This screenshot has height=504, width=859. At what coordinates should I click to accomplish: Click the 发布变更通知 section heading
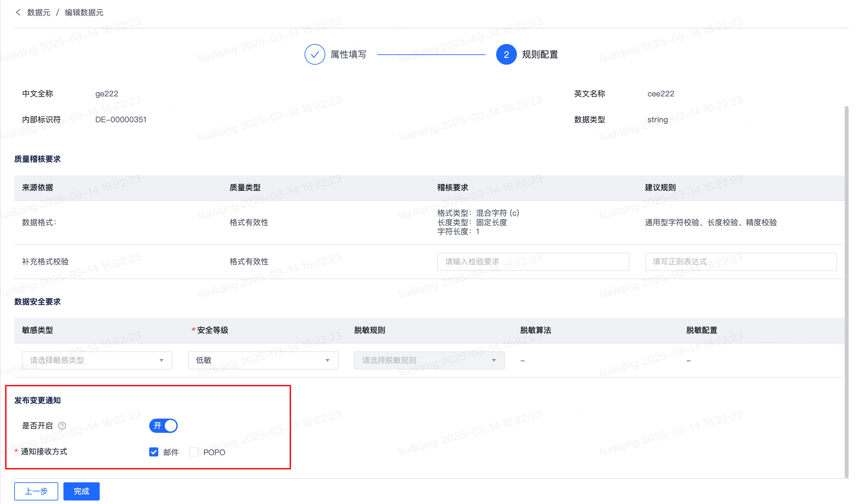point(38,400)
